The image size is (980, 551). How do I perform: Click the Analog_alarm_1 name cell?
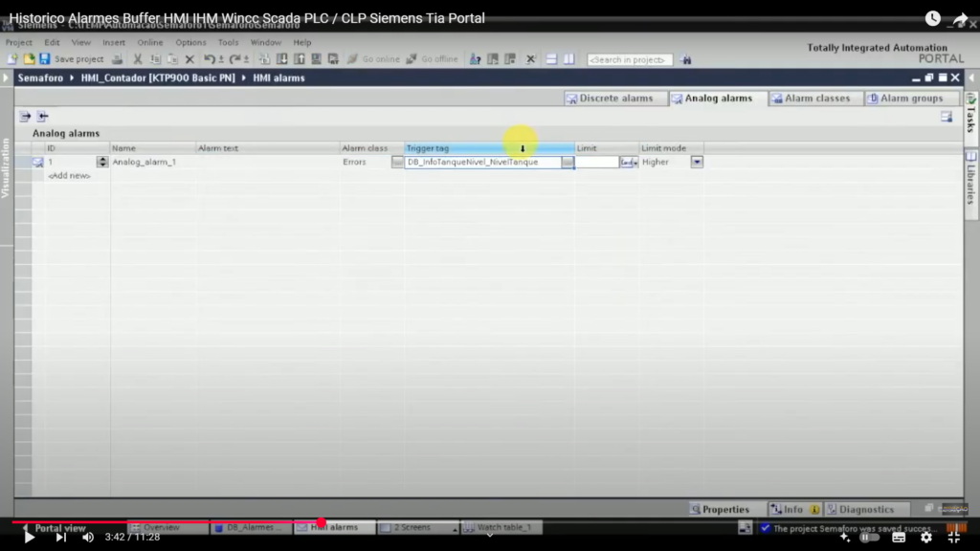point(152,162)
